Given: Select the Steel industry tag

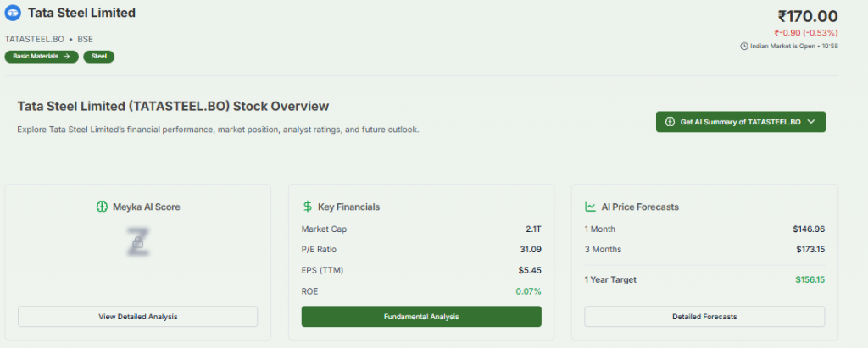Looking at the screenshot, I should pos(98,57).
